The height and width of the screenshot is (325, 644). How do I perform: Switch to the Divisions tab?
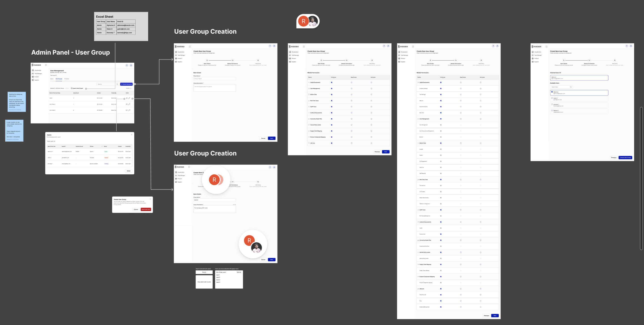(x=66, y=79)
